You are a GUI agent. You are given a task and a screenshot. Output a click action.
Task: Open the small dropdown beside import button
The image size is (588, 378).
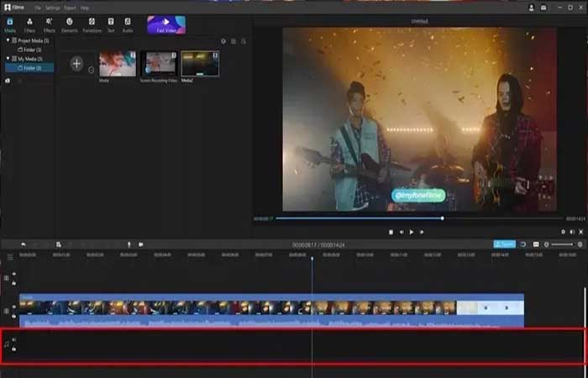click(91, 70)
